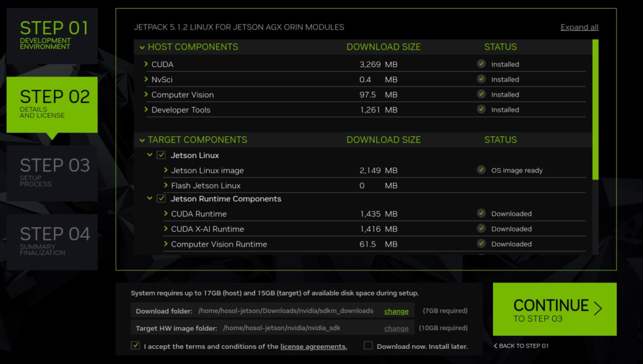Open Step 03 Setup Process
The width and height of the screenshot is (643, 364).
tap(52, 173)
